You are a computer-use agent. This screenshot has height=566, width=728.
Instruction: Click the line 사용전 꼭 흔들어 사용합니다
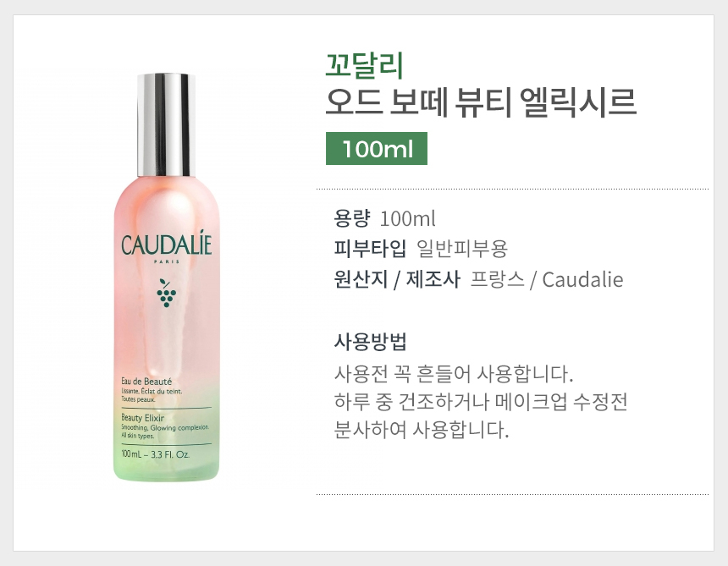[454, 373]
